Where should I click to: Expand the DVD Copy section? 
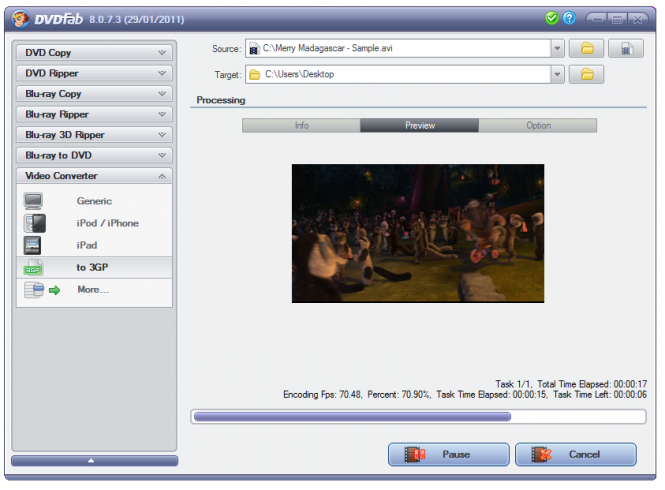[x=94, y=53]
